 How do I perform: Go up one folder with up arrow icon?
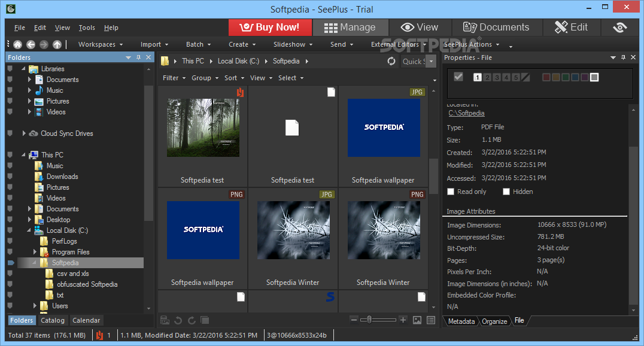(57, 44)
